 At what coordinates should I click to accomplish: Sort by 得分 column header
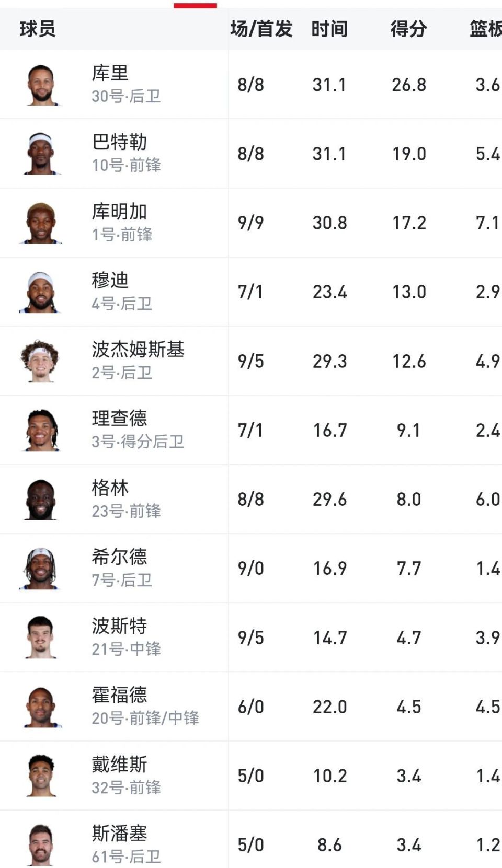pyautogui.click(x=408, y=29)
